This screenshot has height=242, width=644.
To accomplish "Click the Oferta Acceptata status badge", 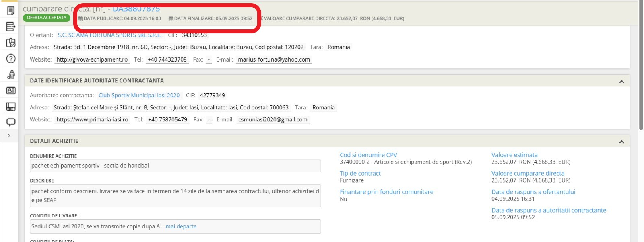I will click(x=47, y=18).
